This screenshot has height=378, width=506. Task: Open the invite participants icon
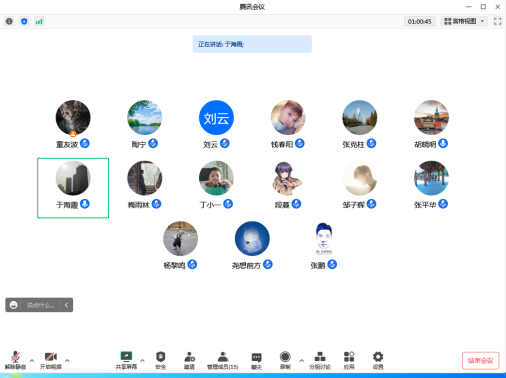(x=189, y=360)
